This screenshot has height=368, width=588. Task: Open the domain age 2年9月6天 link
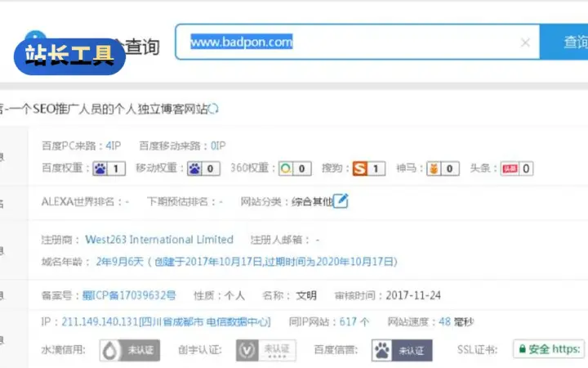pyautogui.click(x=247, y=262)
